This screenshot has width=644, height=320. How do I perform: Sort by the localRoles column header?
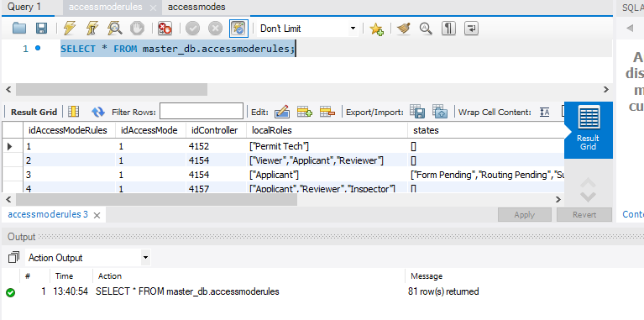[327, 130]
